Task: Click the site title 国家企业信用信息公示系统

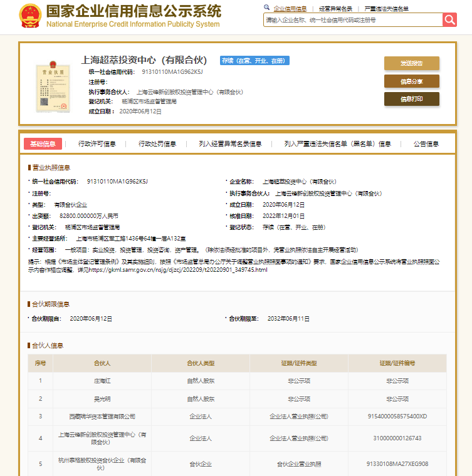Action: click(x=134, y=11)
